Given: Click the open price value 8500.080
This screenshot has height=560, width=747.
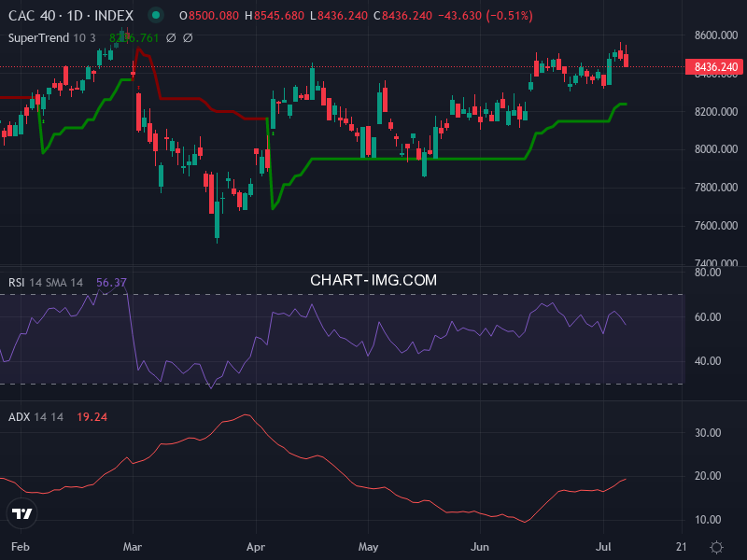Looking at the screenshot, I should point(214,16).
